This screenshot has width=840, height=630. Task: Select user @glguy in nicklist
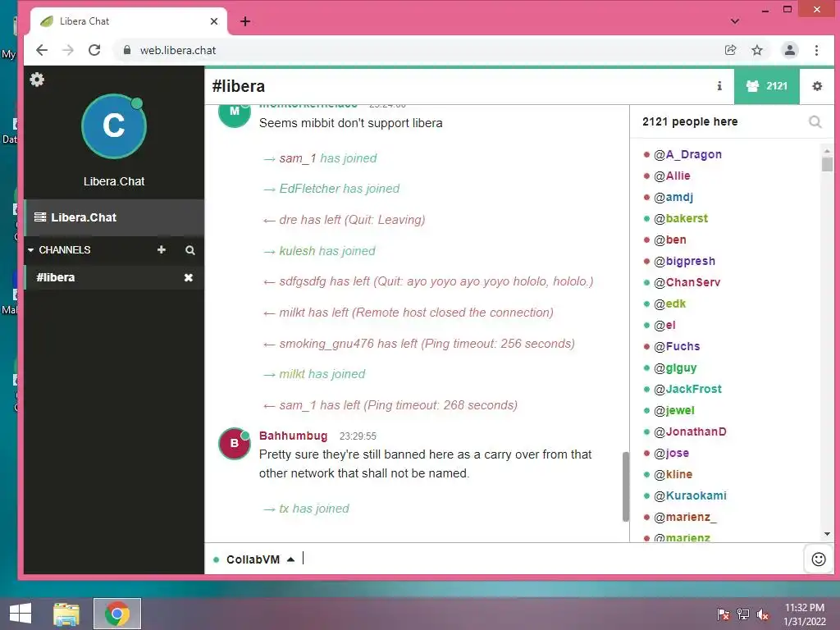pos(675,368)
